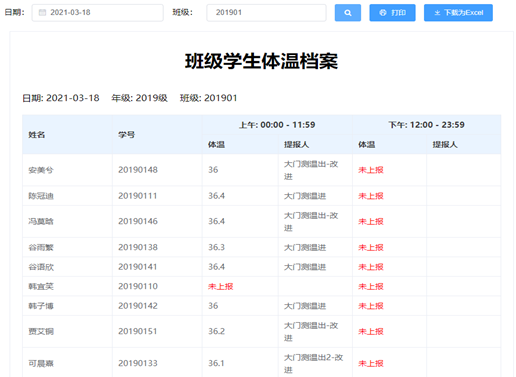The image size is (516, 377).
Task: Click the download icon in Excel button
Action: point(437,13)
